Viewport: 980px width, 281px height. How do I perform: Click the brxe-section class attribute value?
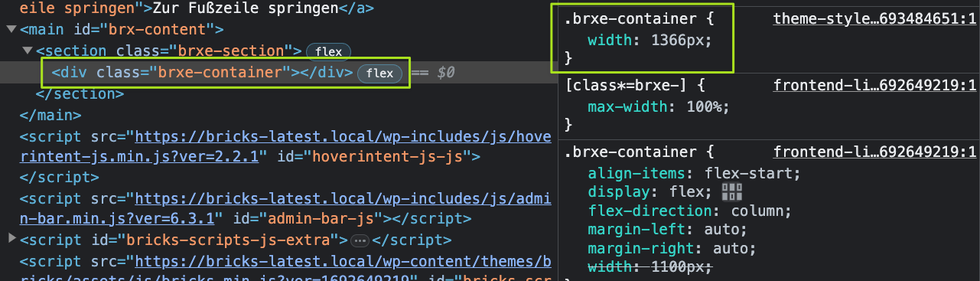pyautogui.click(x=231, y=51)
